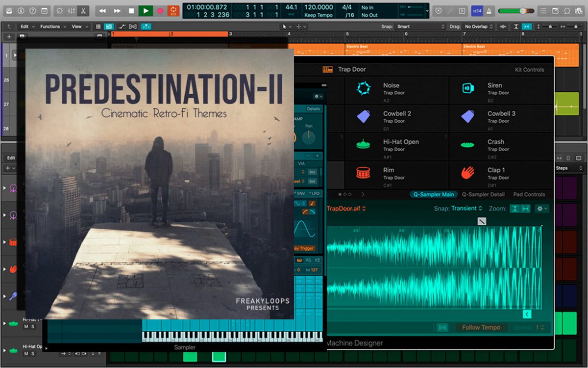This screenshot has height=368, width=588.
Task: Open the View menu in tracks area
Action: (79, 26)
